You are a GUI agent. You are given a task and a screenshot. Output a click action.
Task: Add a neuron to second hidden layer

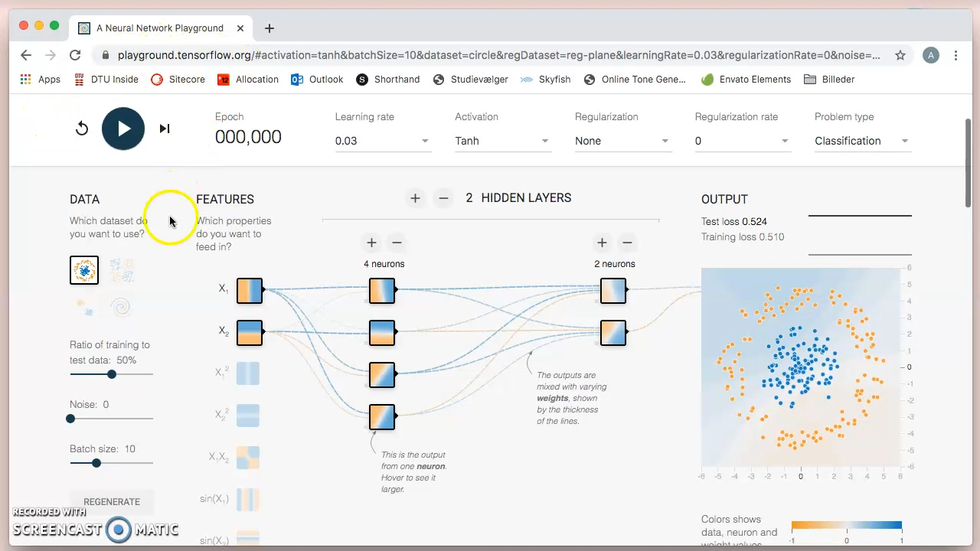pyautogui.click(x=602, y=243)
